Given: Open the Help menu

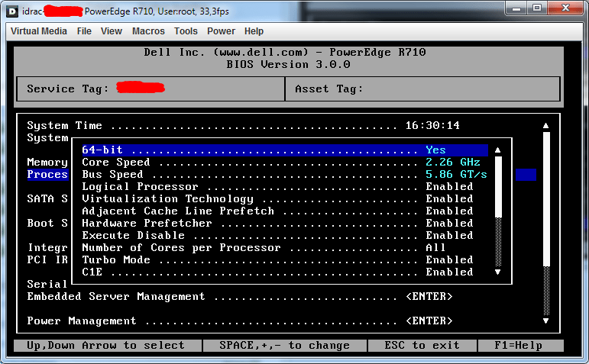Looking at the screenshot, I should point(254,31).
